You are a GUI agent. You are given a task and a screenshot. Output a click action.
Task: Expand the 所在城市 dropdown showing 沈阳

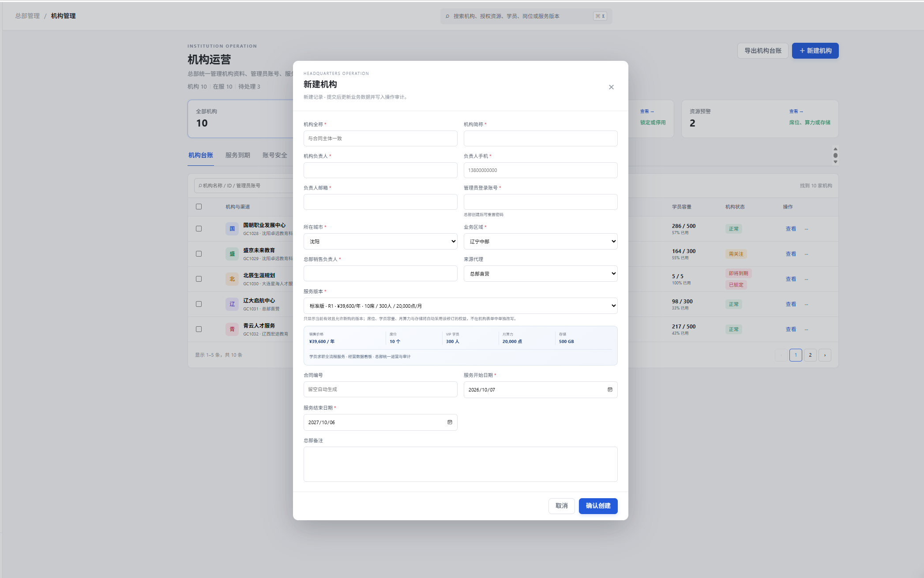click(x=380, y=242)
